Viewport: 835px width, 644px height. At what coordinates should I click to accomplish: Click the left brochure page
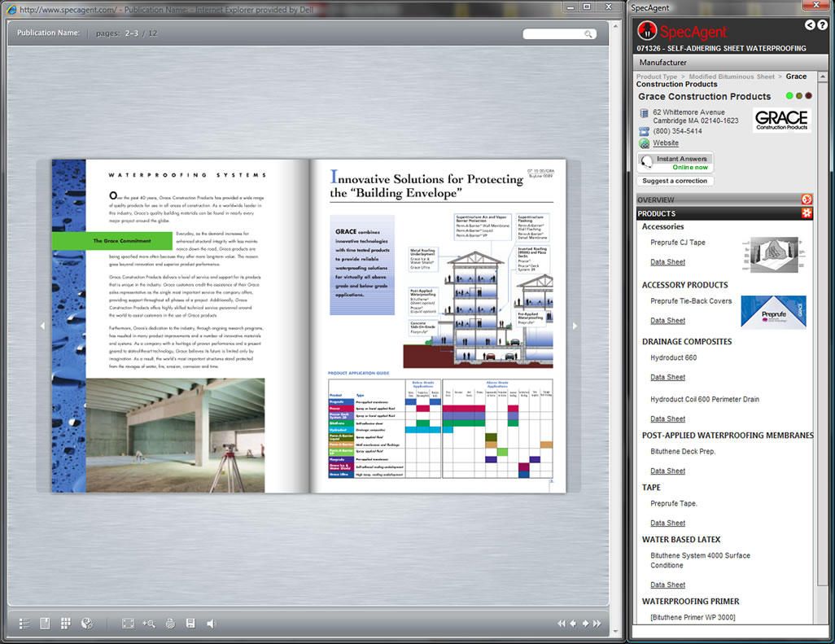point(180,326)
